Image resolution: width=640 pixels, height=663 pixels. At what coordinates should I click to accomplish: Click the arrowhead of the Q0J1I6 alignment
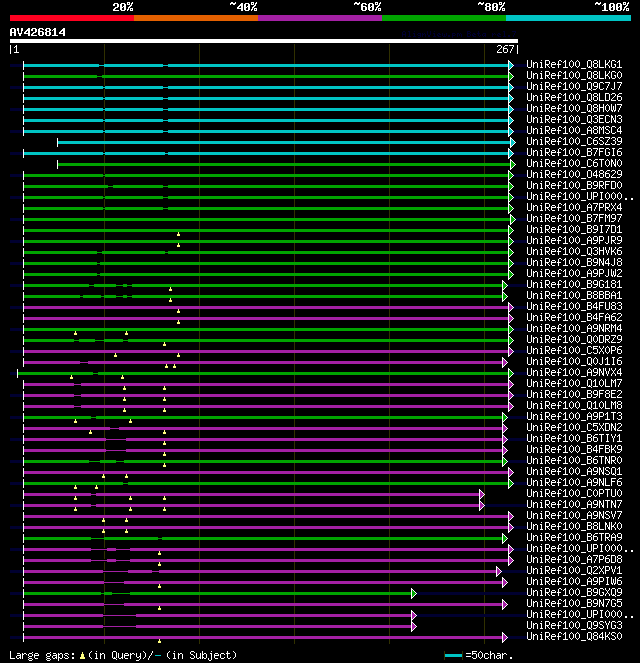(505, 362)
